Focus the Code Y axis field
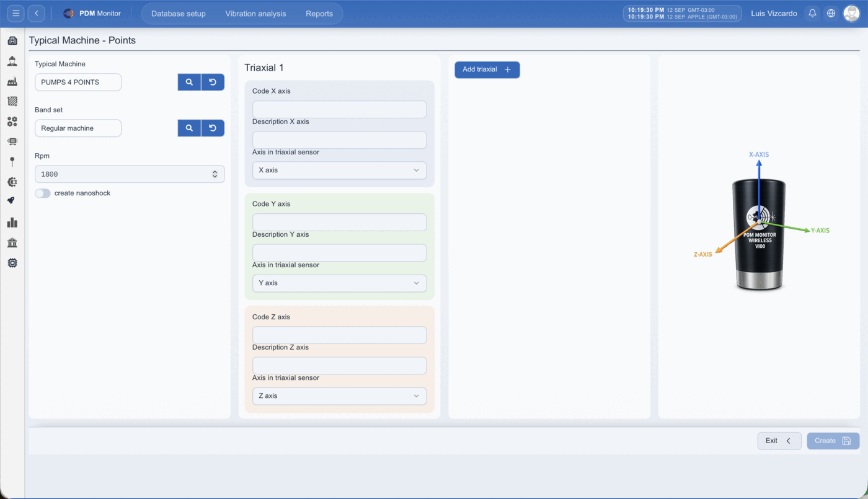Screen dimensions: 868x499 (x=339, y=223)
